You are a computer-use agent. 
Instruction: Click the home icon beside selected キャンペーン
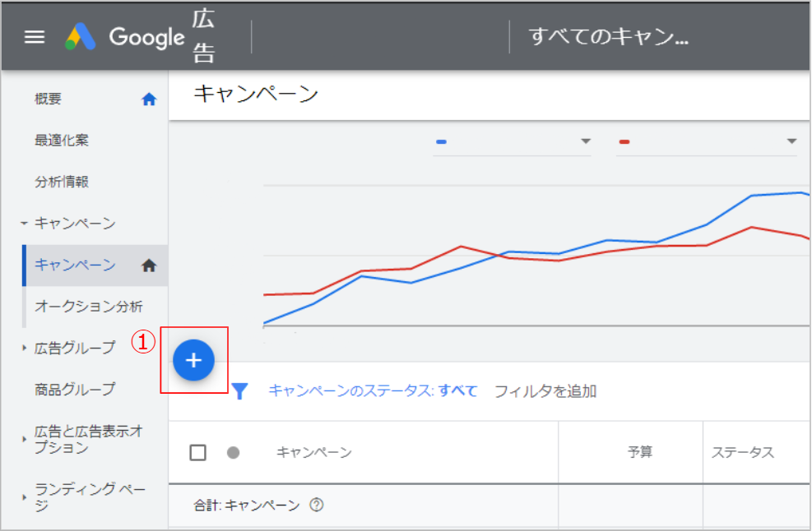(149, 265)
